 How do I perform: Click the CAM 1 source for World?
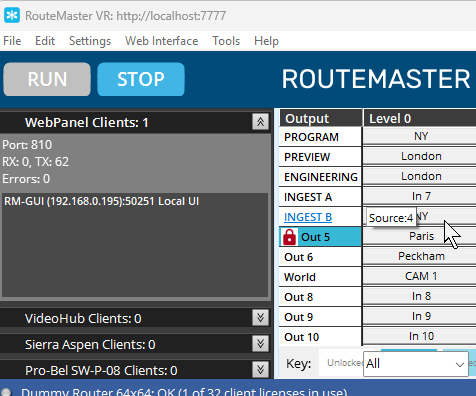click(419, 276)
